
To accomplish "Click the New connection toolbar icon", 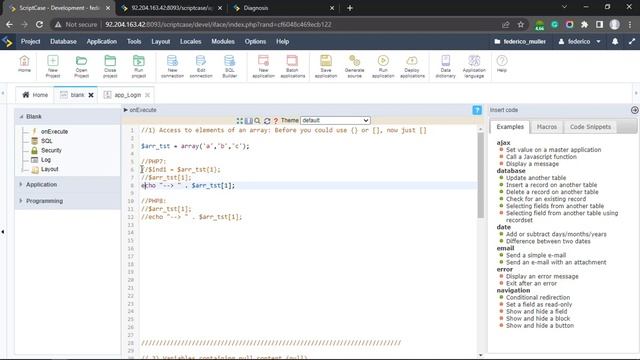I will click(x=172, y=67).
